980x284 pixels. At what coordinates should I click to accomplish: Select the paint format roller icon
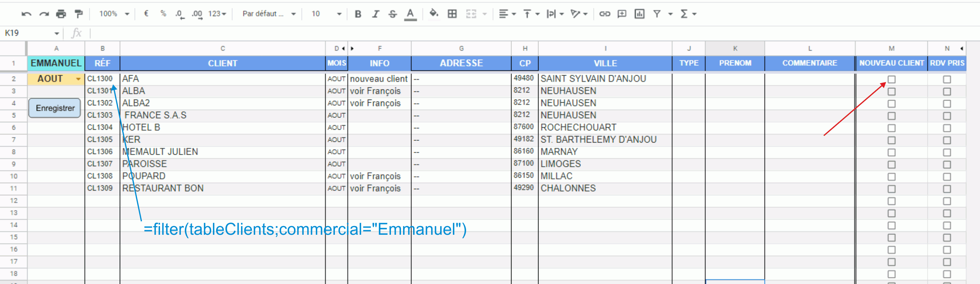(x=79, y=14)
